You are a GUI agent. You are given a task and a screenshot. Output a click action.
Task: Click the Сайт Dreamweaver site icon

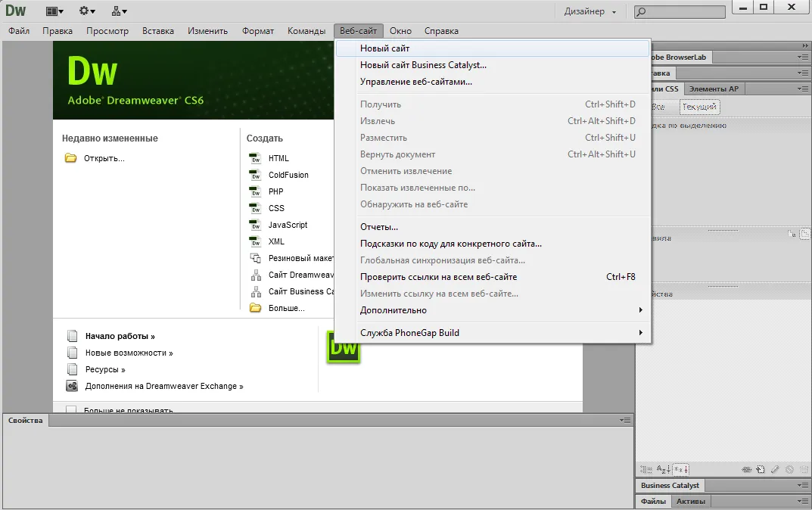pos(255,275)
